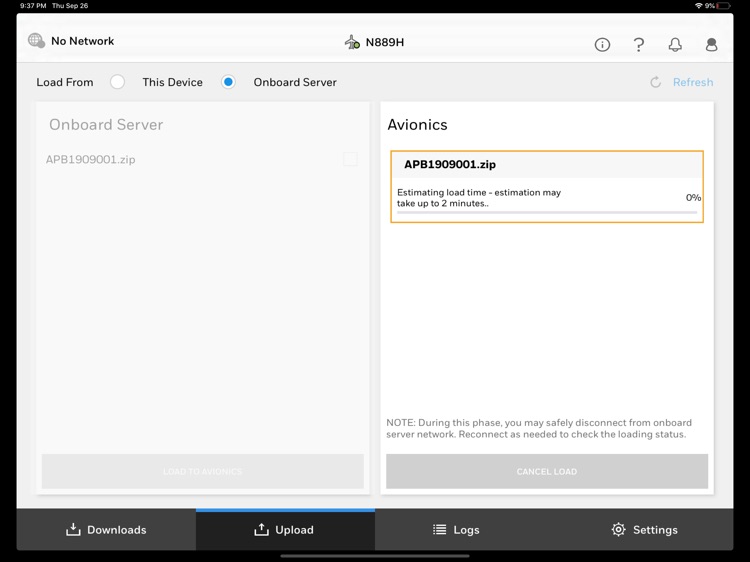Switch to the Upload tab
This screenshot has height=562, width=750.
285,529
